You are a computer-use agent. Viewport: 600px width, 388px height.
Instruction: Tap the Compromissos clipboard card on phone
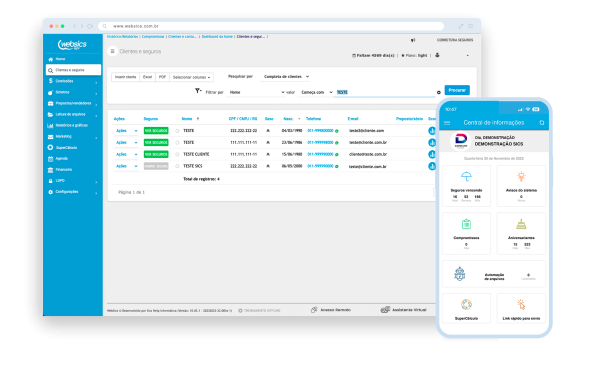click(466, 234)
